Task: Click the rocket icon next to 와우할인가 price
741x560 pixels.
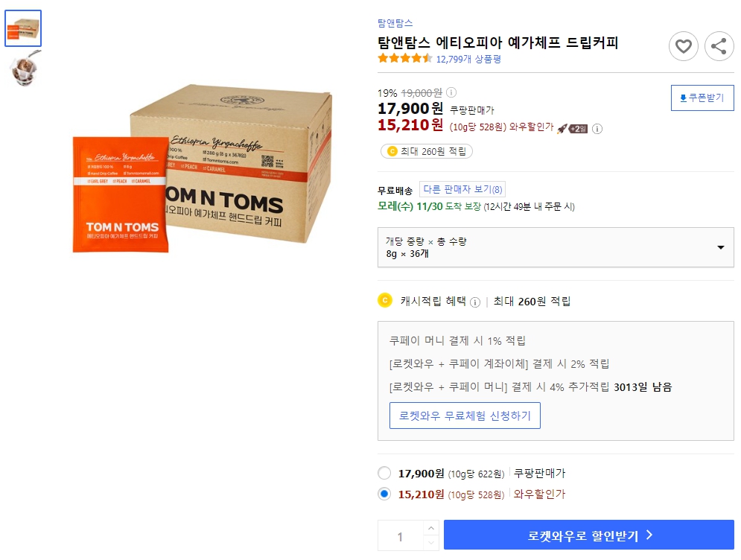Action: (563, 128)
